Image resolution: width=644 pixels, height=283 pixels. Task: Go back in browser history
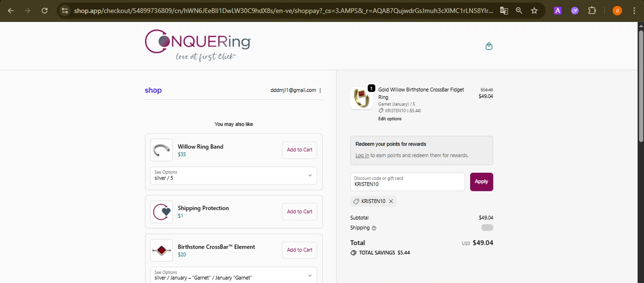click(x=11, y=11)
